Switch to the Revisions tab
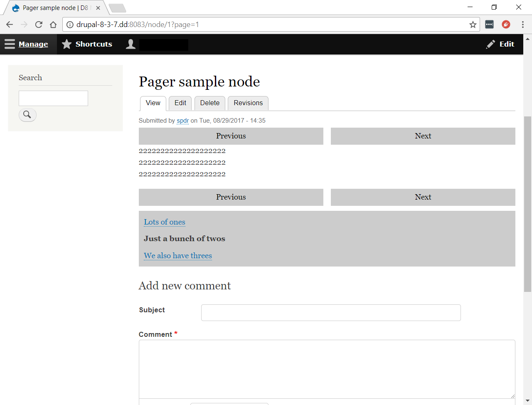The image size is (532, 405). click(x=248, y=103)
